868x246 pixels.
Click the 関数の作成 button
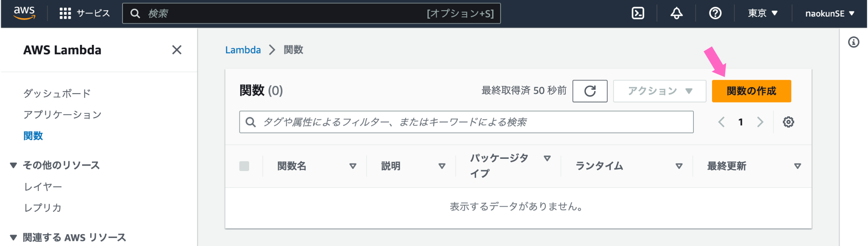751,91
